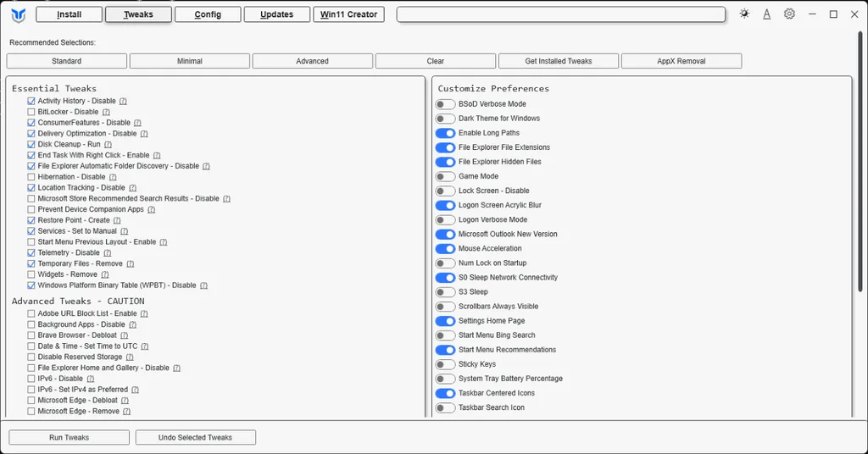868x454 pixels.
Task: Open the settings gear icon
Action: [789, 14]
